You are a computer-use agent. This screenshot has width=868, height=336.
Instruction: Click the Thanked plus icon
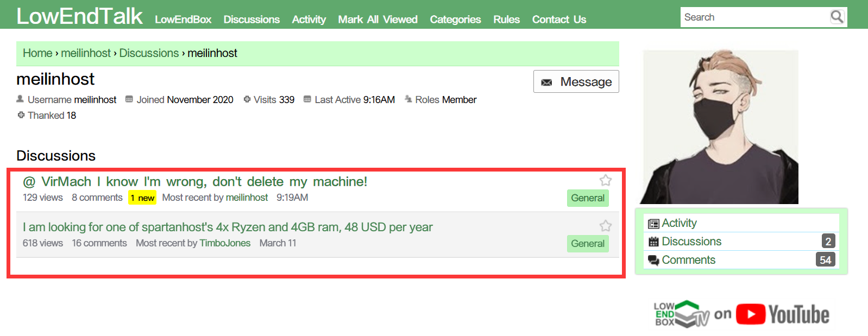click(x=21, y=115)
